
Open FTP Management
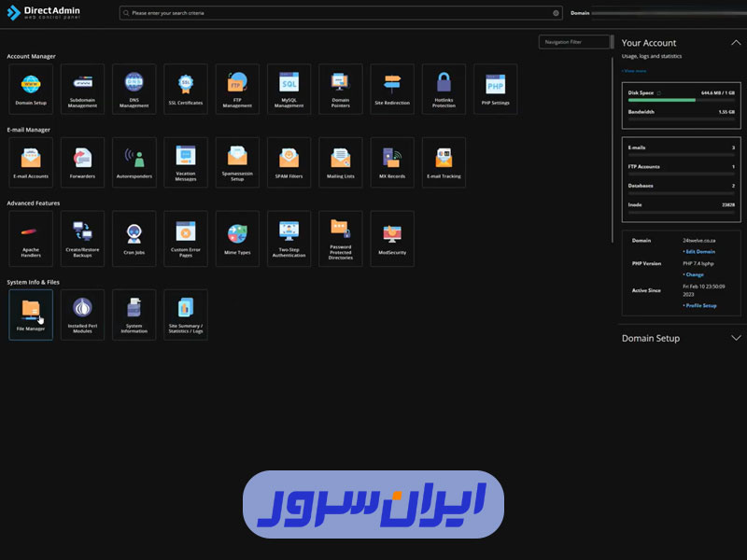237,88
